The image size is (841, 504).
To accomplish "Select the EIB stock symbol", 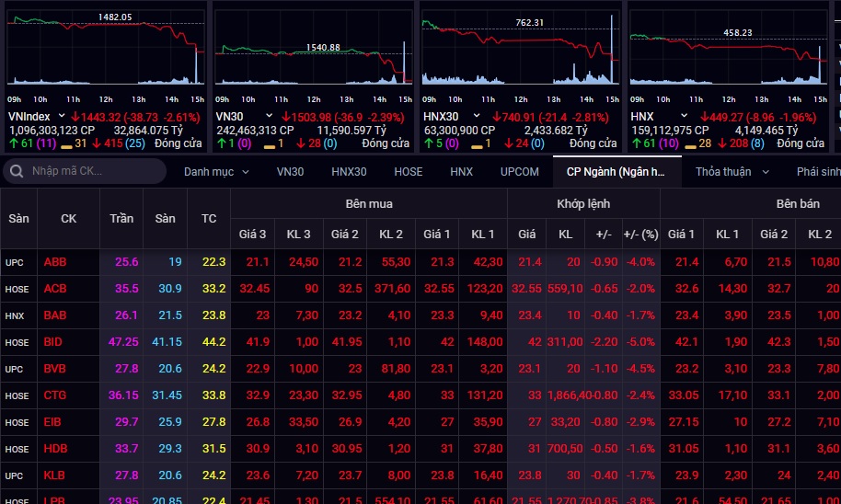I will click(x=52, y=422).
